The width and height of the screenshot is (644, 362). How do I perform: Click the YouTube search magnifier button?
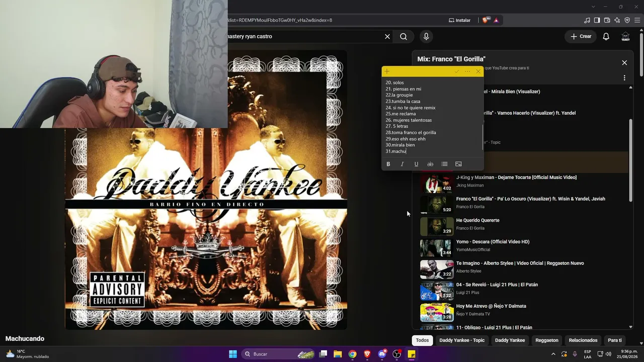pos(404,36)
